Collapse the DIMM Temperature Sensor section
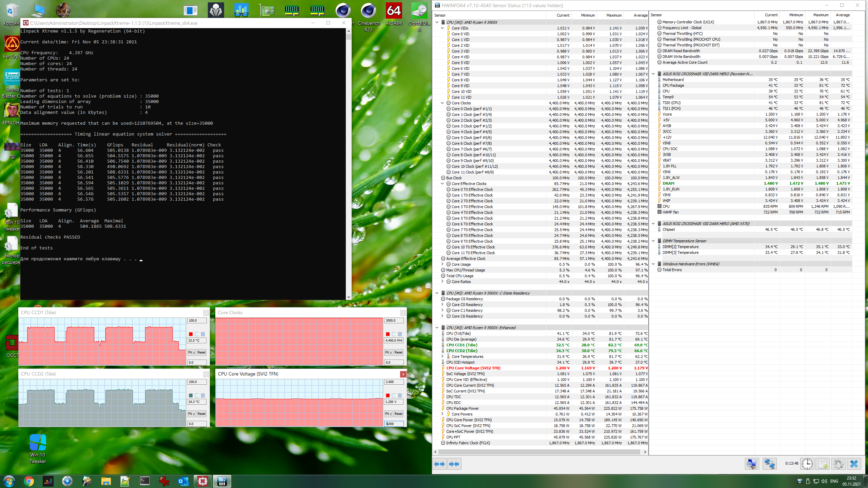The height and width of the screenshot is (488, 868). point(653,241)
